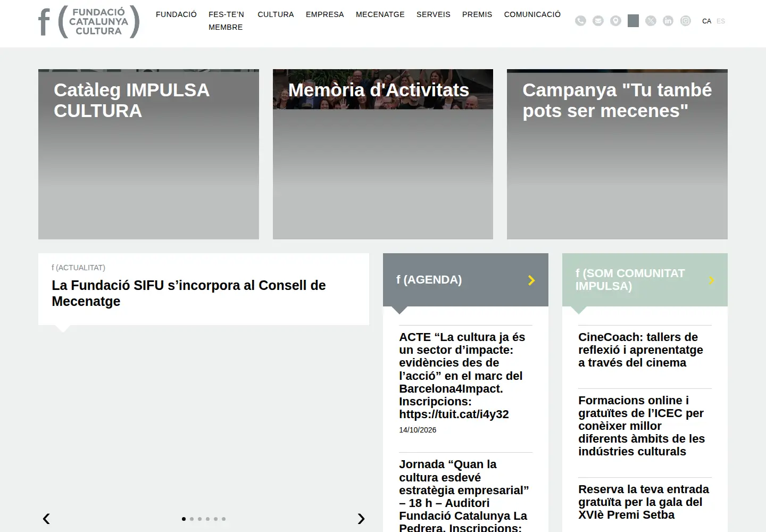This screenshot has height=532, width=766.
Task: Open the CineCoach tallers article
Action: tap(640, 350)
